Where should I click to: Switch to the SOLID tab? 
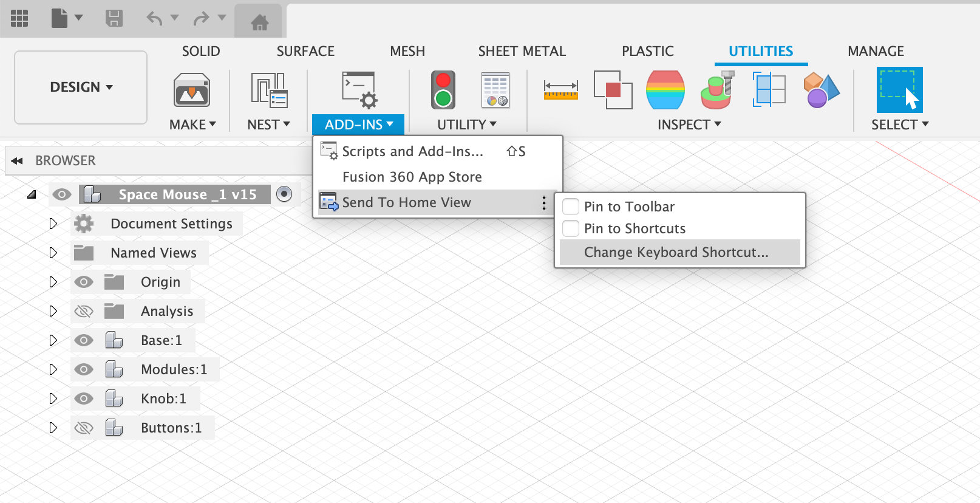pyautogui.click(x=201, y=51)
